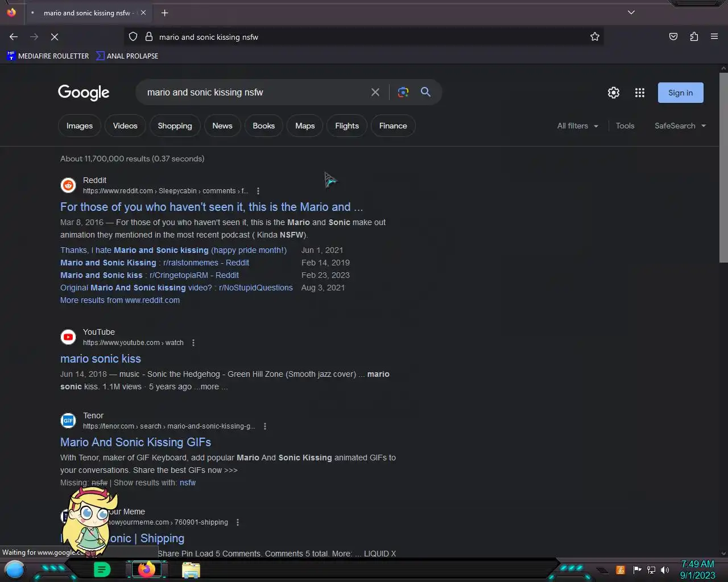Viewport: 728px width, 582px height.
Task: Switch to the Flights tab
Action: coord(347,126)
